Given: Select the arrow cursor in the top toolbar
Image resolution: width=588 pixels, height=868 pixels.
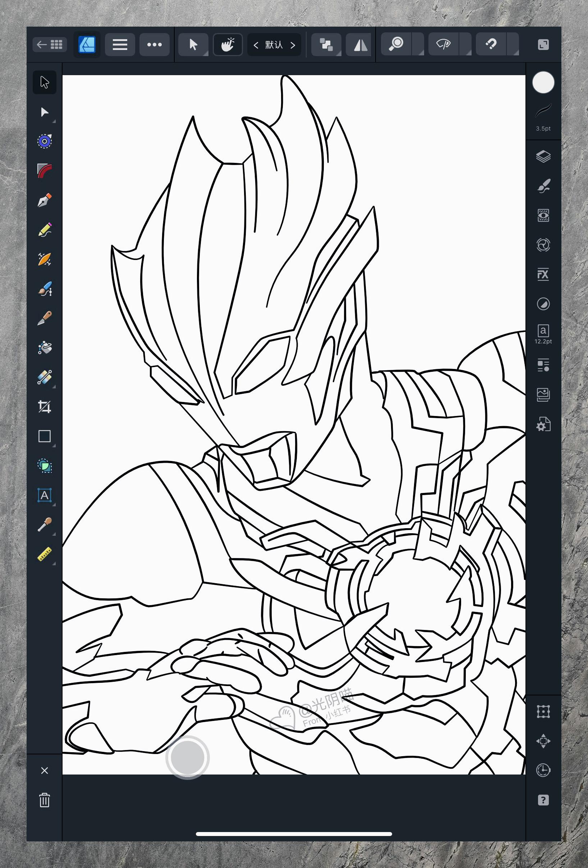Looking at the screenshot, I should [193, 45].
